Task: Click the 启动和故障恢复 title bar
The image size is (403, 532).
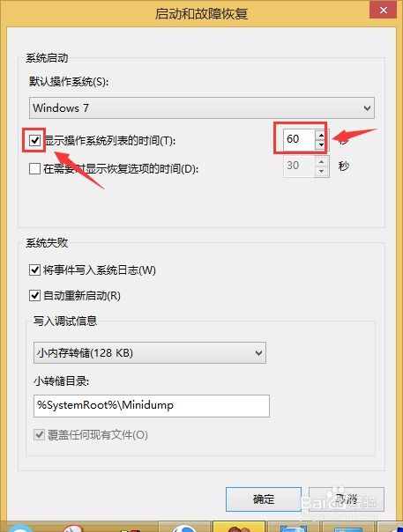Action: 201,13
